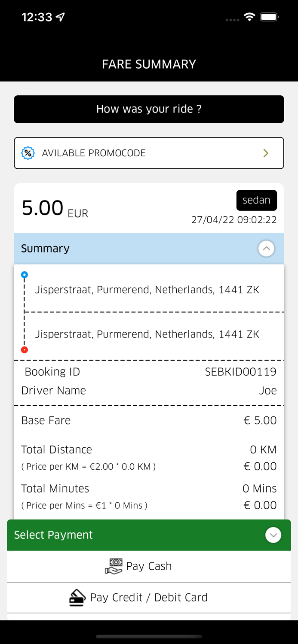Collapse the Summary section

point(267,248)
